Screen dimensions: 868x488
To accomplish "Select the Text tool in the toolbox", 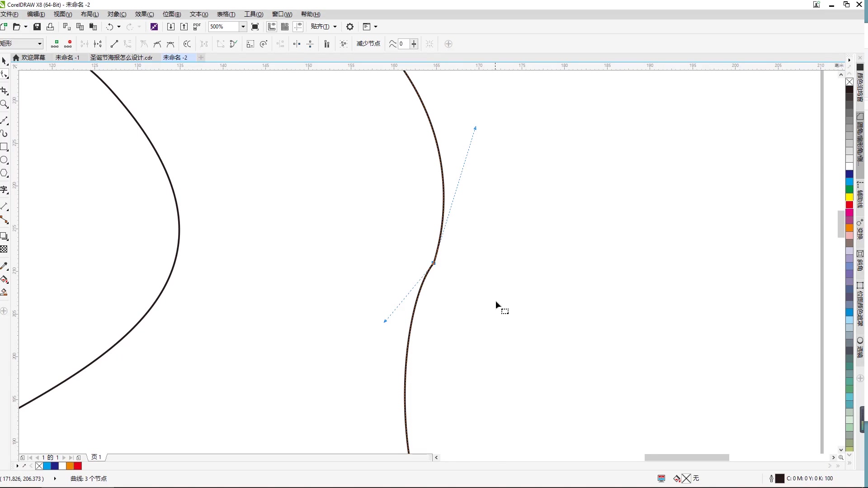I will coord(4,190).
